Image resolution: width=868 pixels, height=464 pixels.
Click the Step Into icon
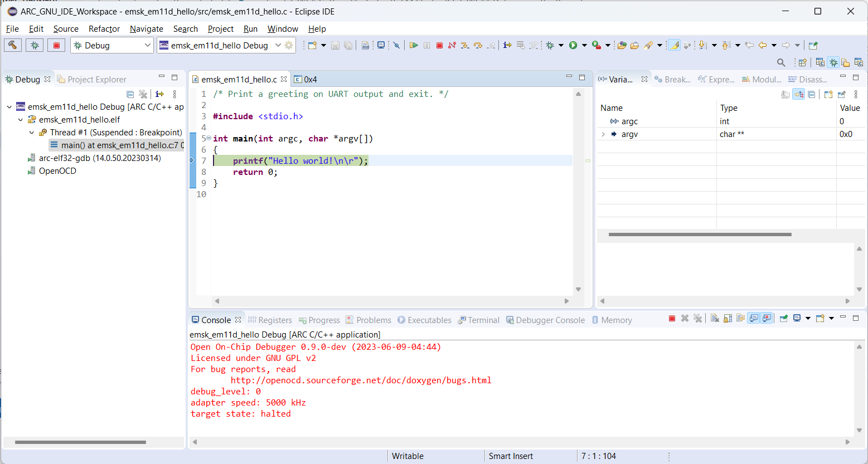click(465, 45)
